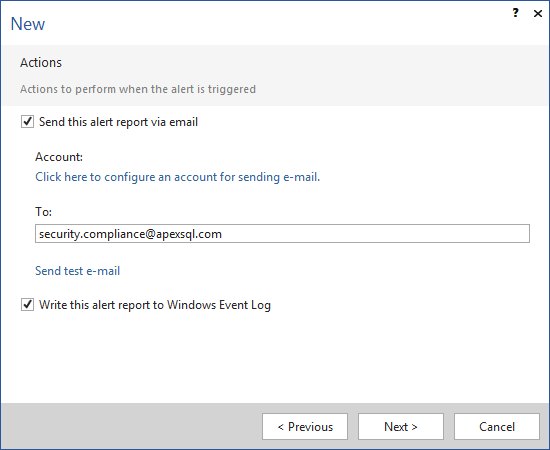Proceed with the Next button
The image size is (550, 450).
(401, 427)
